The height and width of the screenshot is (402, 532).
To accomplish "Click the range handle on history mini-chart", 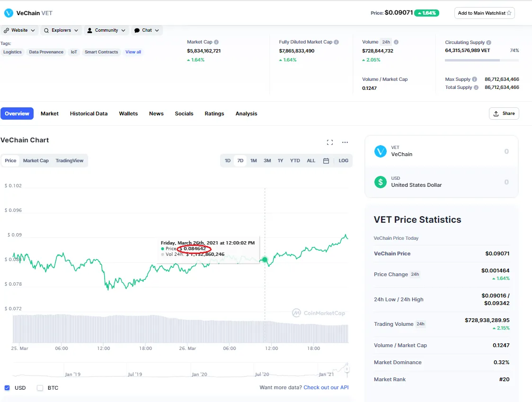I will [347, 369].
